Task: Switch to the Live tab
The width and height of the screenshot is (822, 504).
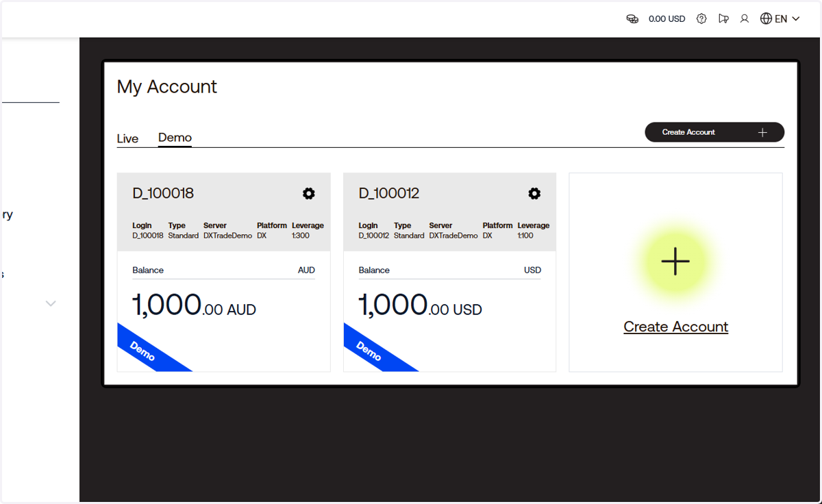Action: tap(127, 138)
